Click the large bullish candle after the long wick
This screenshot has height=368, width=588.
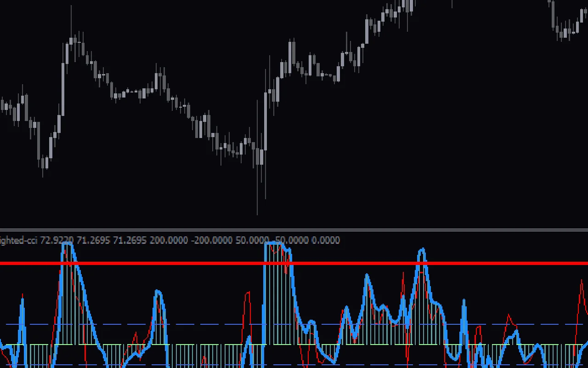coord(266,121)
